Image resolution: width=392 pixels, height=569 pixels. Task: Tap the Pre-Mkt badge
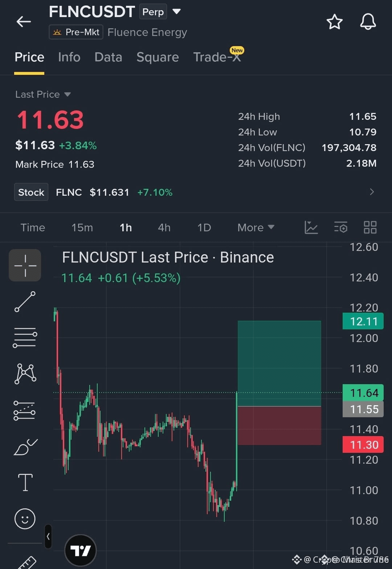click(76, 32)
